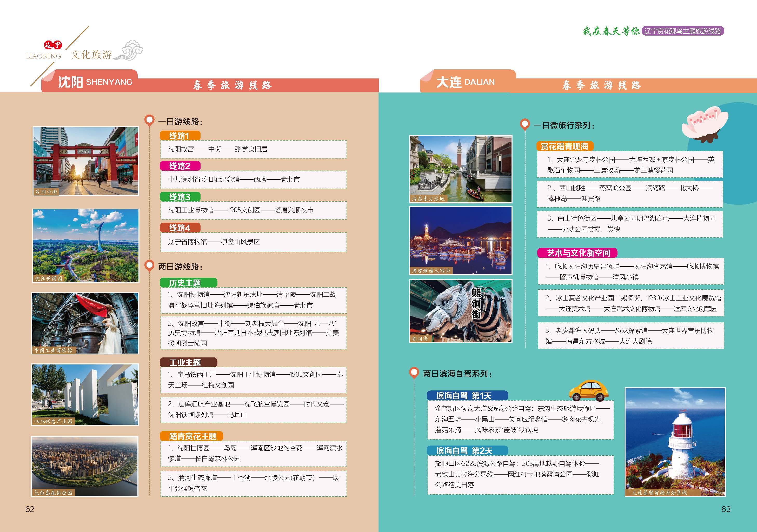The image size is (757, 532).
Task: Select the 滨海自驾 第2天 label
Action: point(467,451)
